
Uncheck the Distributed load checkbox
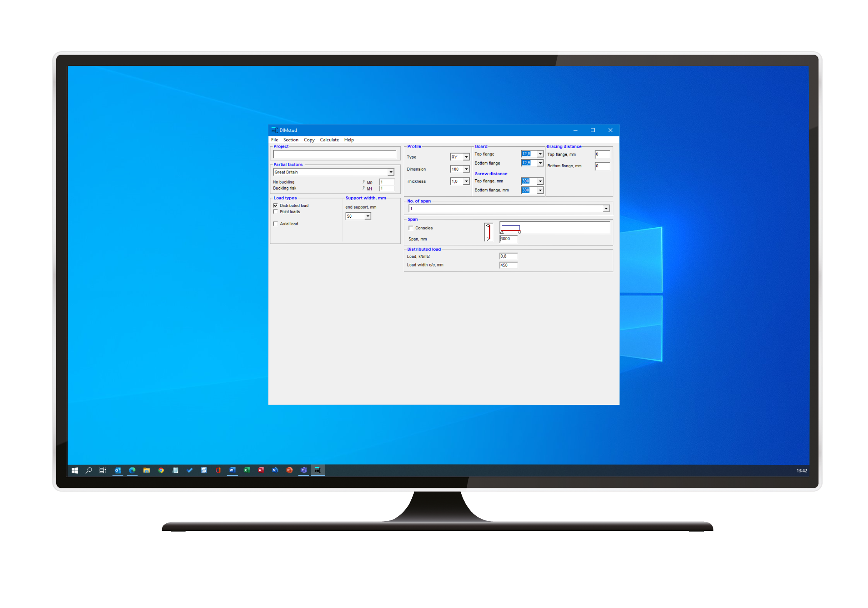(275, 206)
